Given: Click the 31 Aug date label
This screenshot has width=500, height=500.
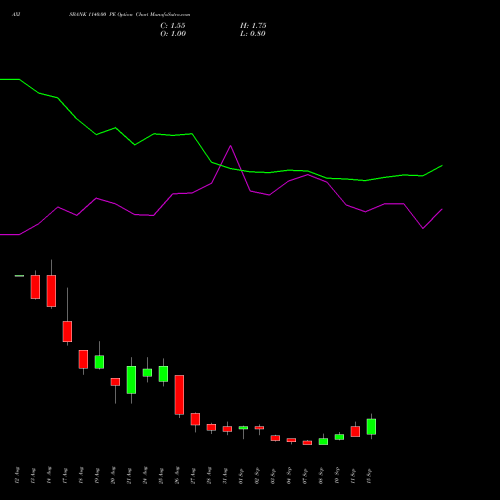Looking at the screenshot, I should tap(225, 476).
